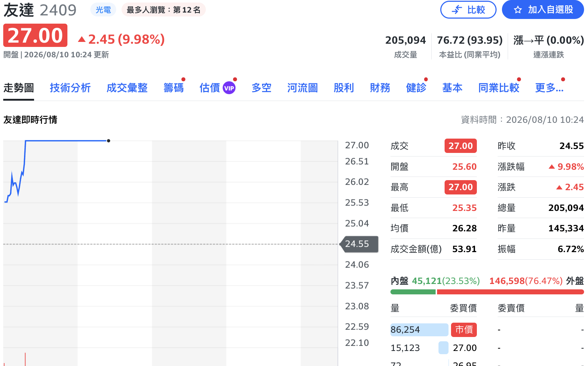Select the 走勢圖 tab
The width and height of the screenshot is (588, 366).
coord(19,88)
